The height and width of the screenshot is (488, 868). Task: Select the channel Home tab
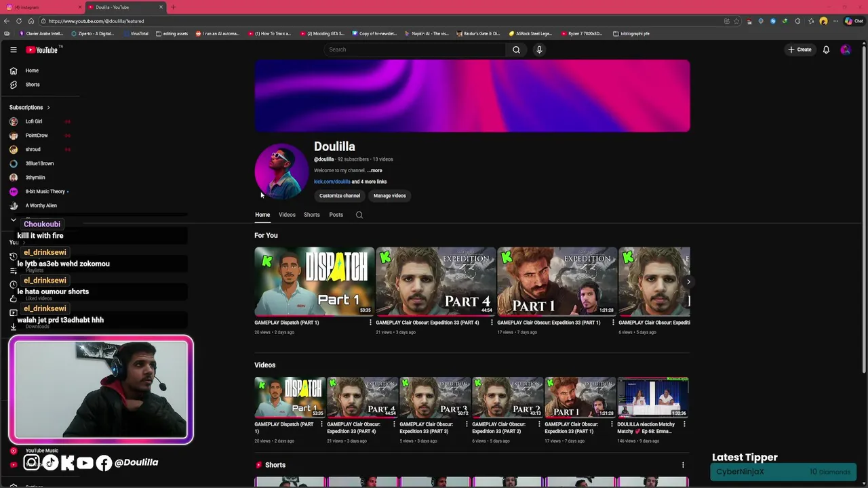point(262,215)
